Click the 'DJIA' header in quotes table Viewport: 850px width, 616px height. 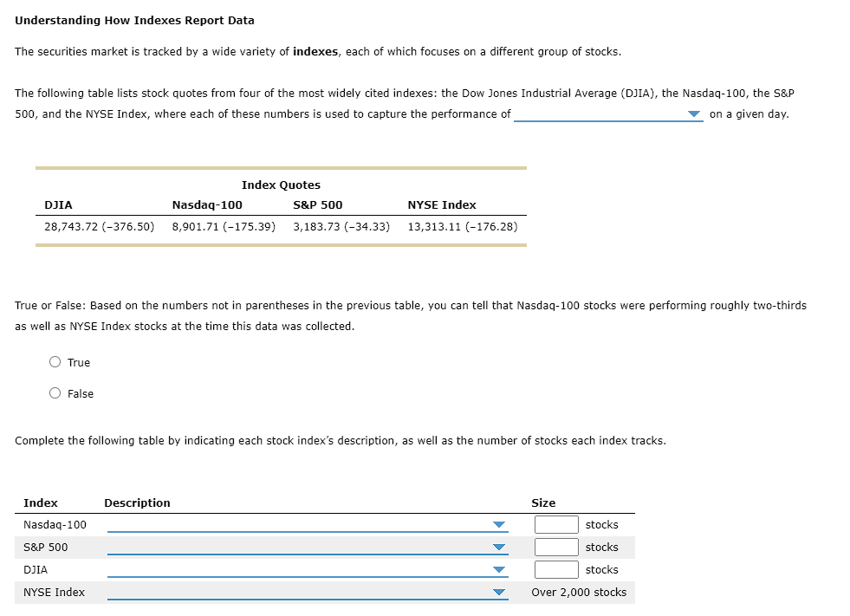58,205
